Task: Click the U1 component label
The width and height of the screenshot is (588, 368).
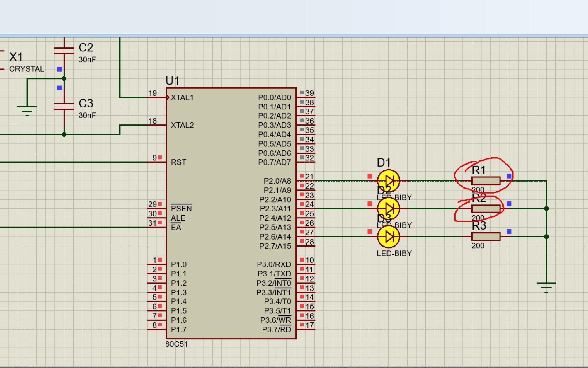Action: [x=172, y=81]
